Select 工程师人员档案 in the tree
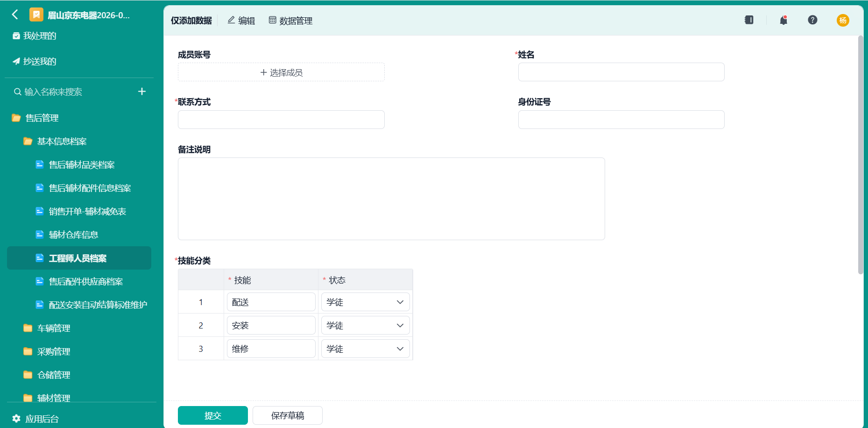 click(x=79, y=258)
